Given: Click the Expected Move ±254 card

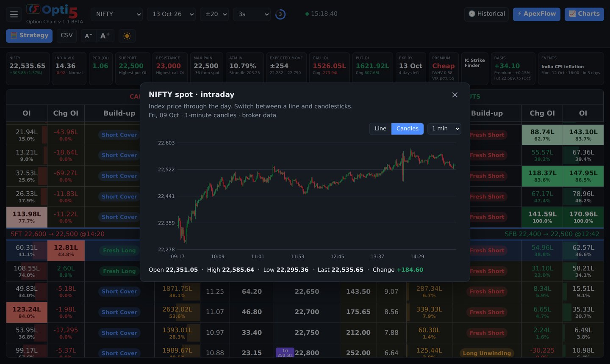Looking at the screenshot, I should point(286,69).
